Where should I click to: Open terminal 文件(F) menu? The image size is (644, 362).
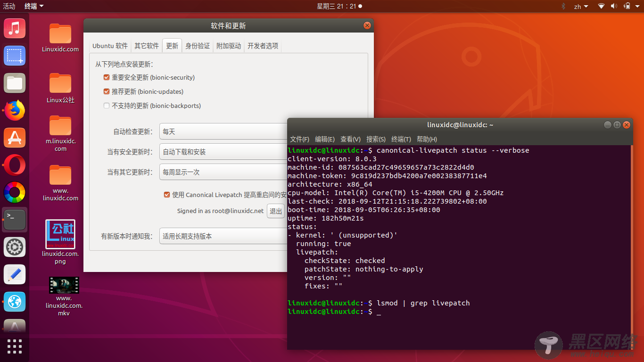(300, 139)
